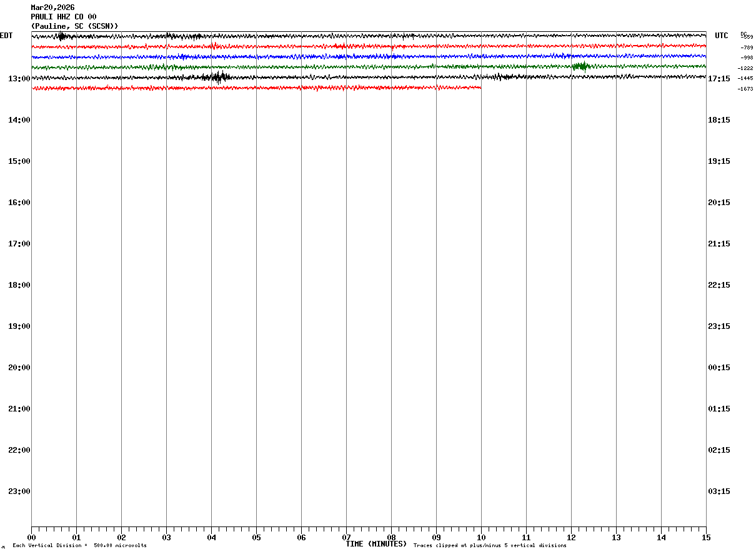
Task: Click the '19:00' EDT time label
Action: [x=19, y=326]
